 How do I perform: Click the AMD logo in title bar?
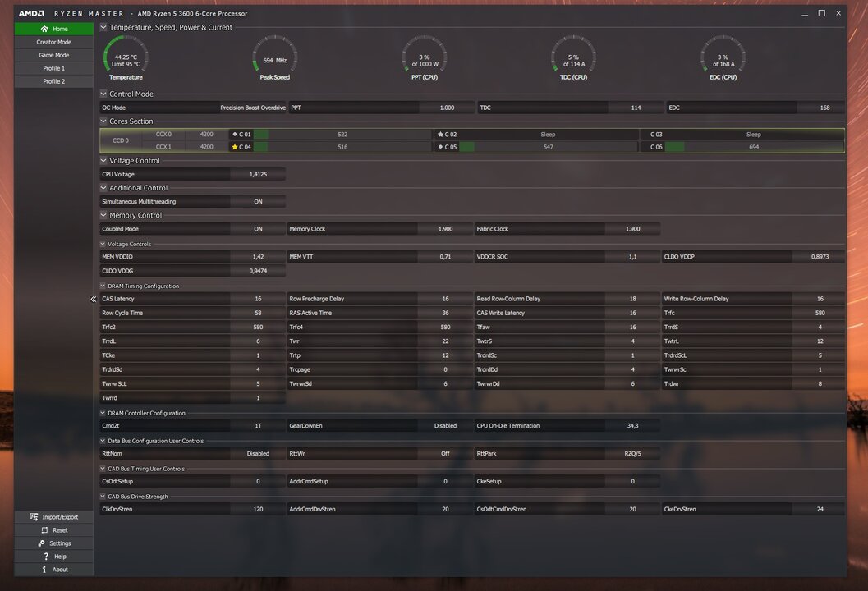(31, 13)
